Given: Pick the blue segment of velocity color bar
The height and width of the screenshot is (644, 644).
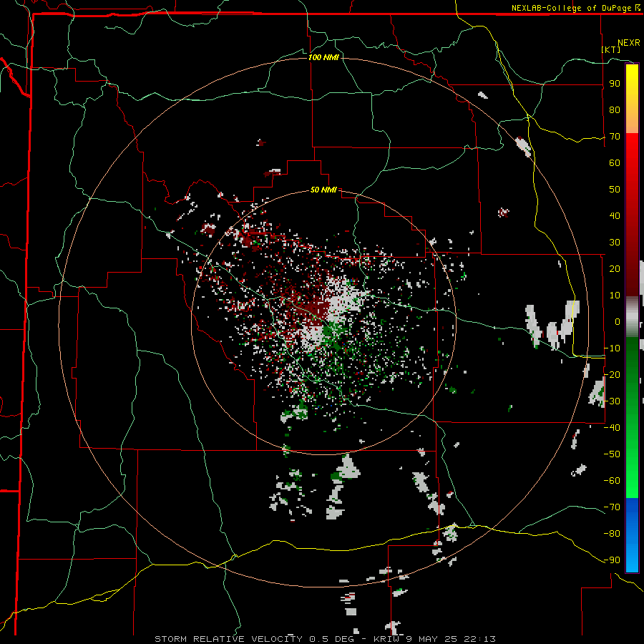Looking at the screenshot, I should 632,535.
